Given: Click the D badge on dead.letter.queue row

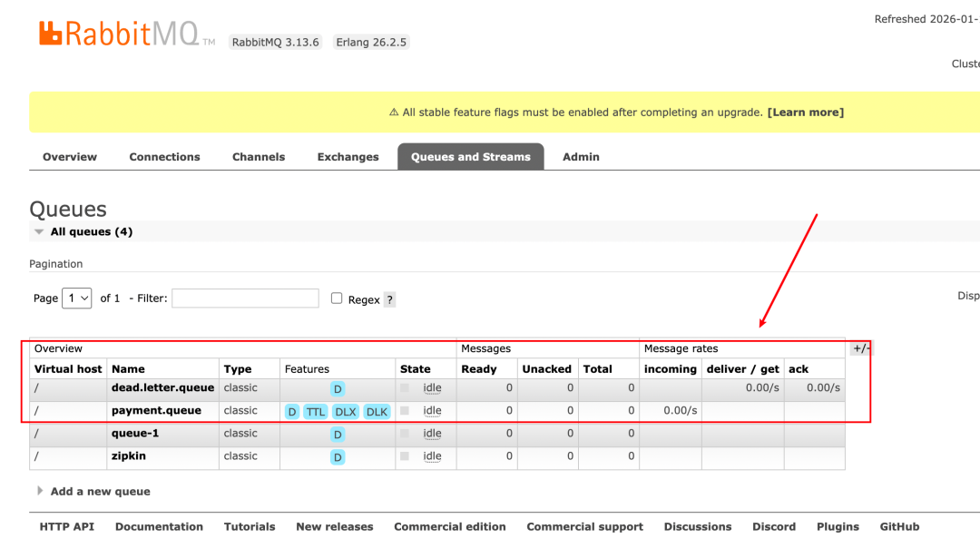Looking at the screenshot, I should [338, 389].
